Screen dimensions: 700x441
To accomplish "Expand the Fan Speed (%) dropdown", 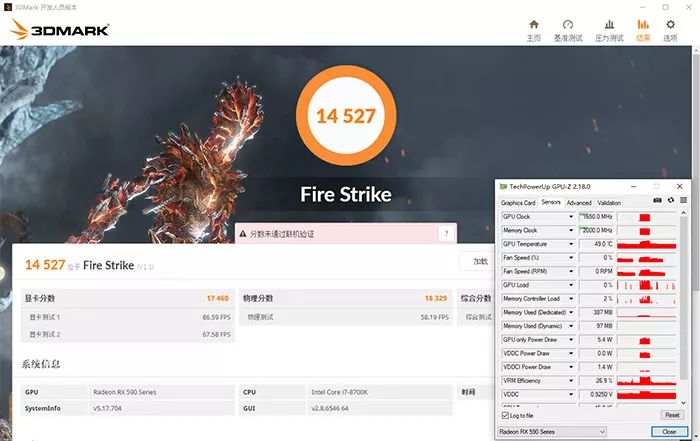I will coord(571,258).
